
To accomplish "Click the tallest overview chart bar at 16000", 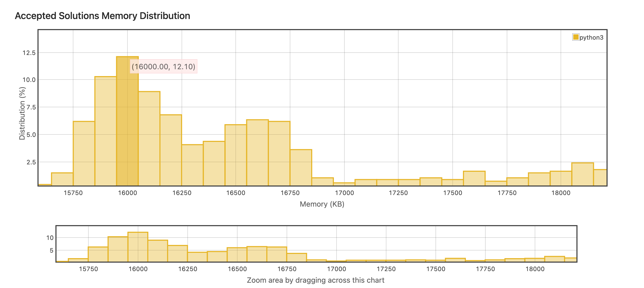I will click(x=138, y=247).
